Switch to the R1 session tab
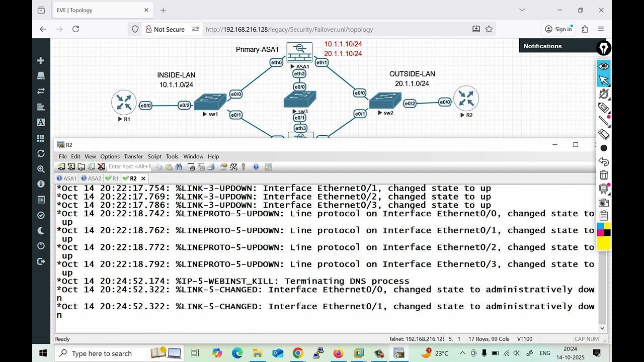Screen dimensions: 644x362 point(112,178)
